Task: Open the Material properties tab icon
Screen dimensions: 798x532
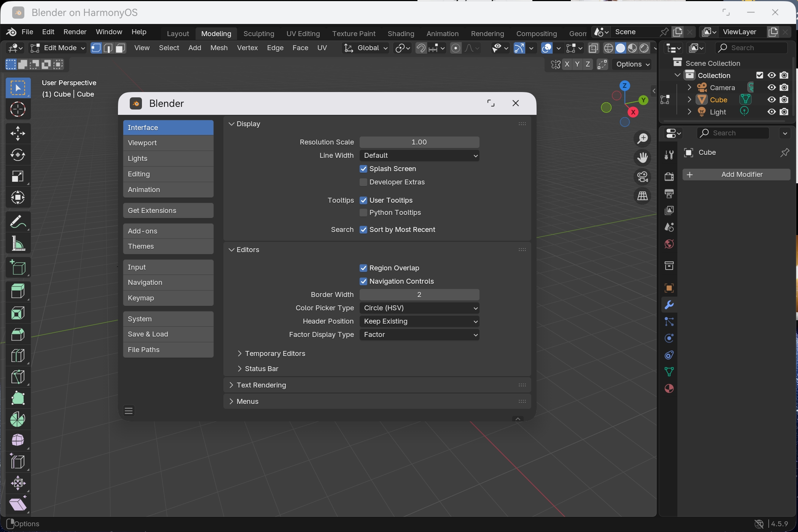Action: point(669,389)
